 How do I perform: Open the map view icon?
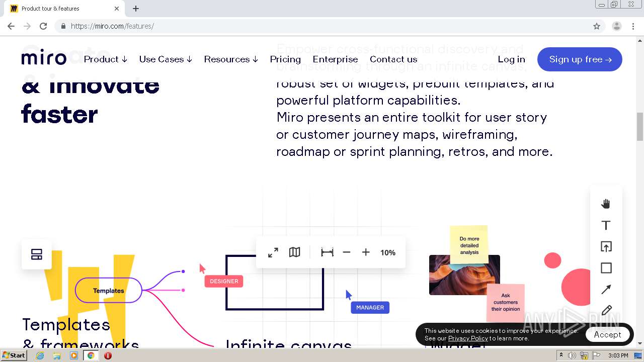(295, 252)
